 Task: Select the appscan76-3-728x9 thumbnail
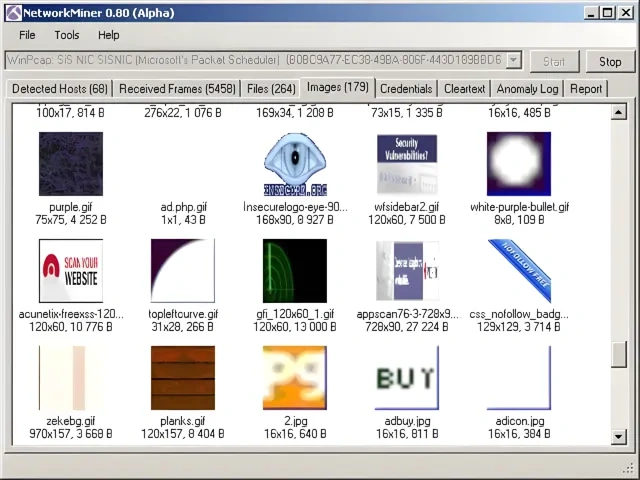click(407, 271)
